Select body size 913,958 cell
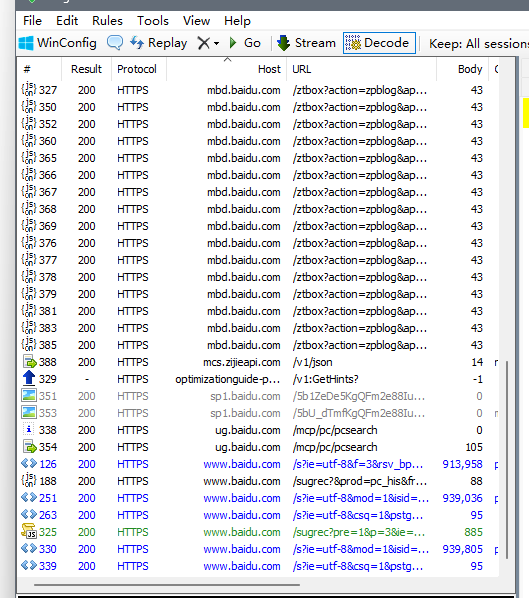Image resolution: width=529 pixels, height=598 pixels. click(462, 464)
